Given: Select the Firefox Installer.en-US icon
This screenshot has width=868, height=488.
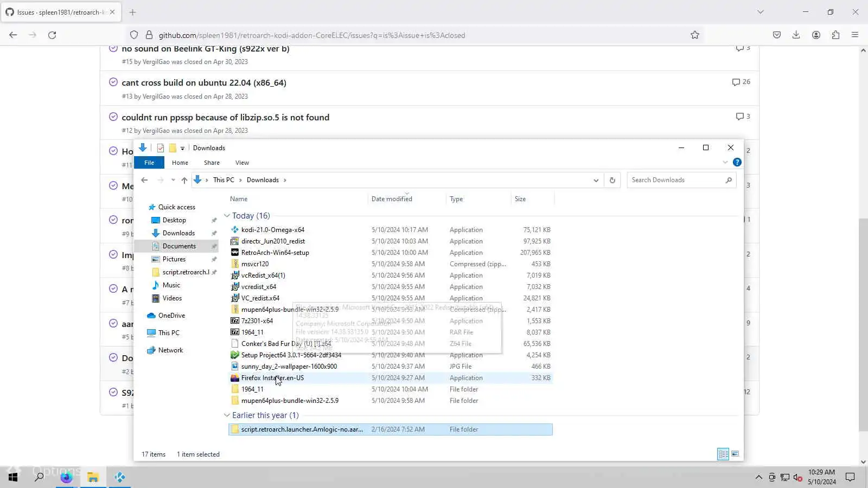Looking at the screenshot, I should point(235,378).
